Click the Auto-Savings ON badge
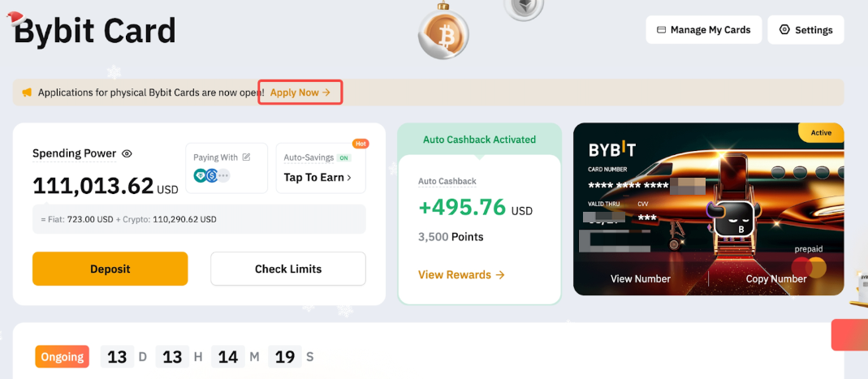 pyautogui.click(x=344, y=157)
